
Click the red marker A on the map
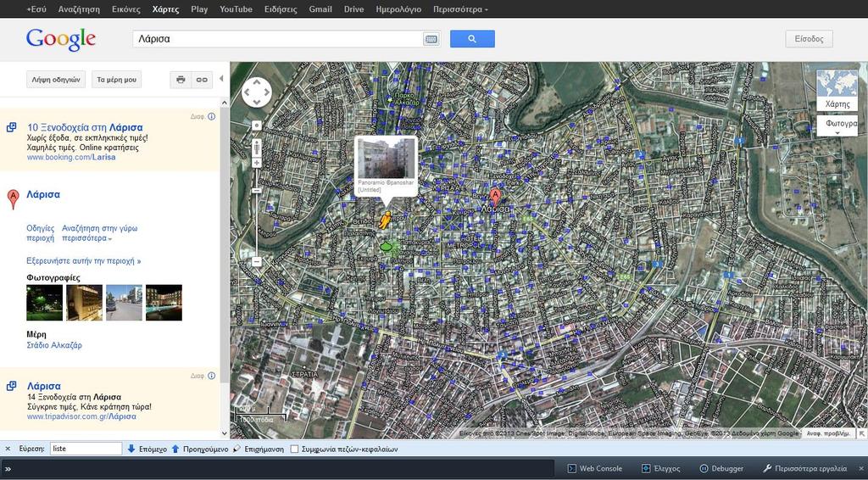pyautogui.click(x=495, y=198)
